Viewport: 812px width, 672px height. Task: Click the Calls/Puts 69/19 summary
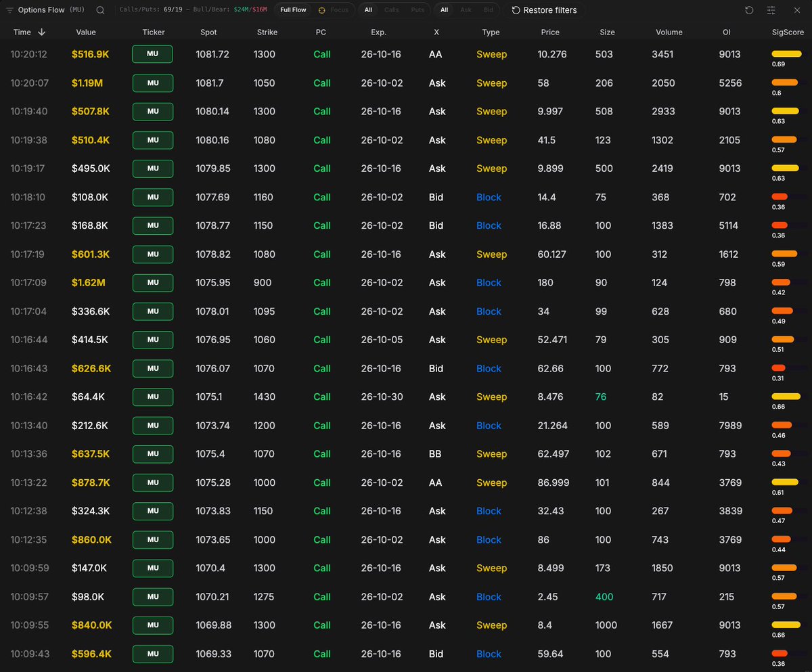[151, 10]
